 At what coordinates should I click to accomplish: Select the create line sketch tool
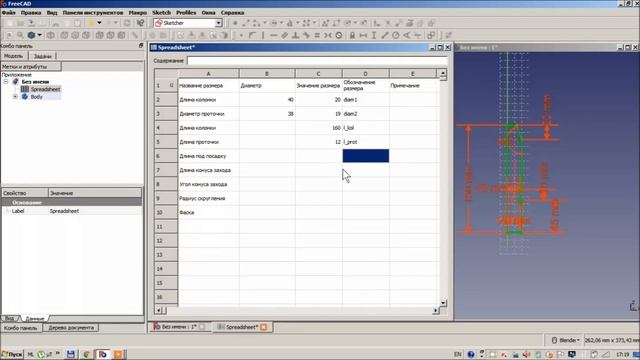coord(246,23)
